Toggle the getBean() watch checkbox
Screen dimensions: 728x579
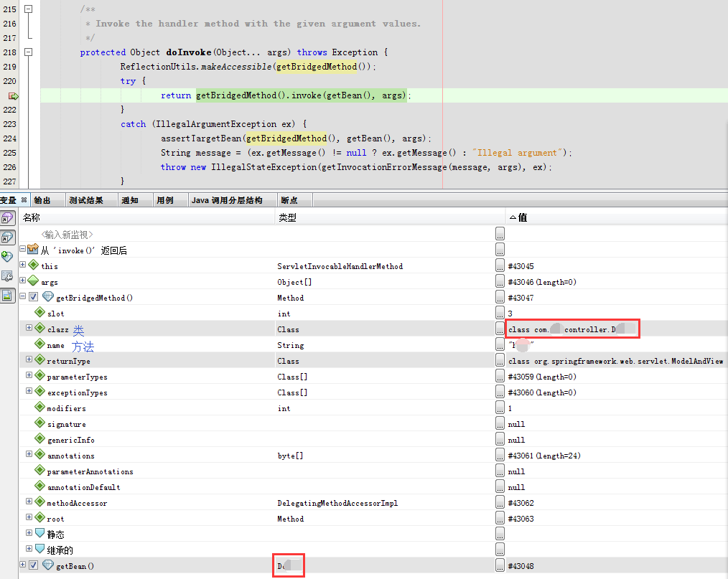pos(34,565)
